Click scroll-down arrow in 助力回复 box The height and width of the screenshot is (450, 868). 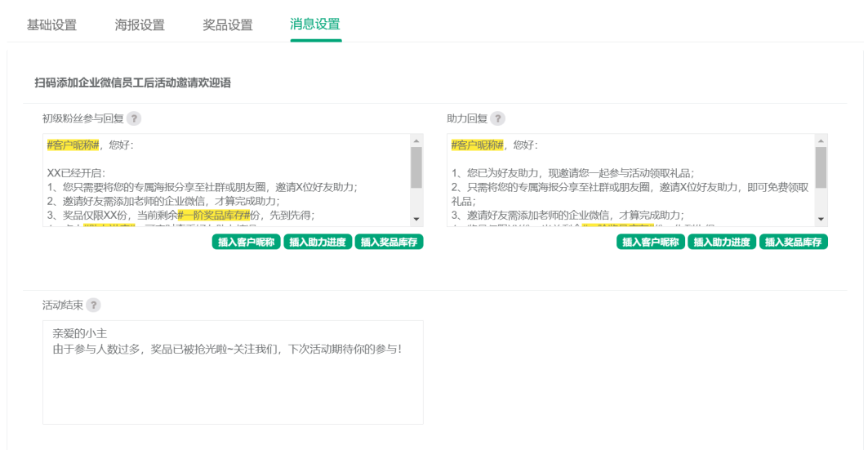pos(821,220)
